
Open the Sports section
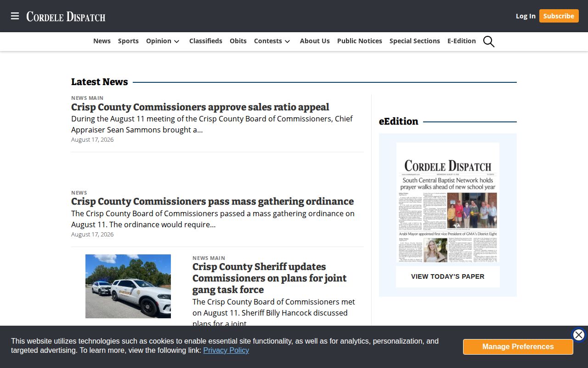point(128,41)
